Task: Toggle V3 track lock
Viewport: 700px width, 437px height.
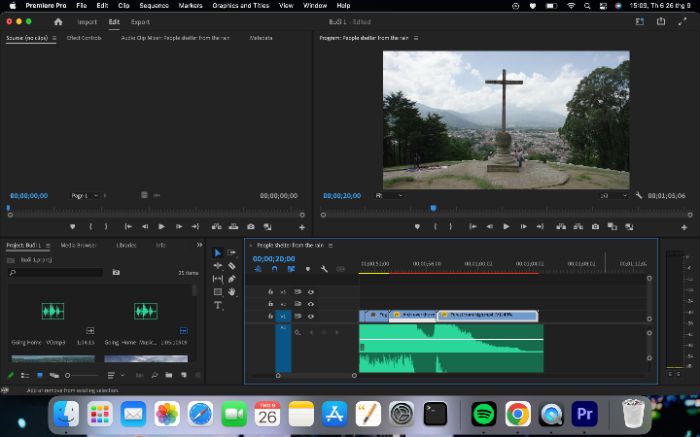Action: [271, 291]
